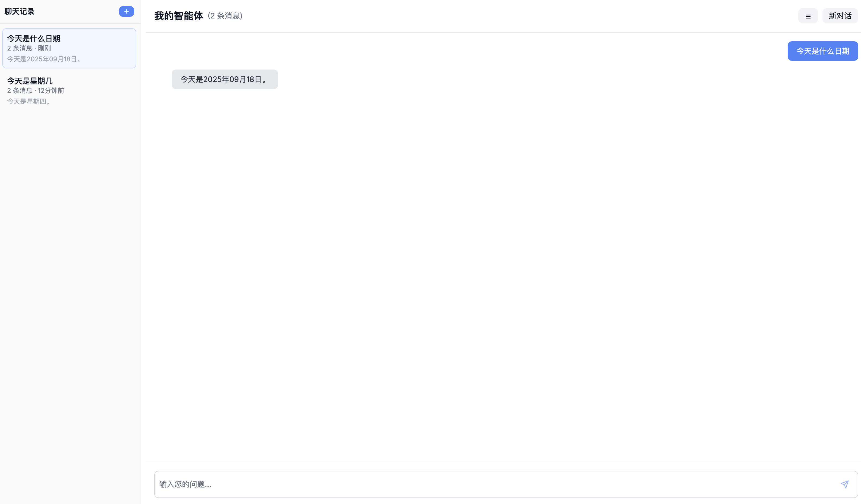The width and height of the screenshot is (861, 504).
Task: Click the 2 条消息 · 12分钟前 metadata line
Action: 36,90
